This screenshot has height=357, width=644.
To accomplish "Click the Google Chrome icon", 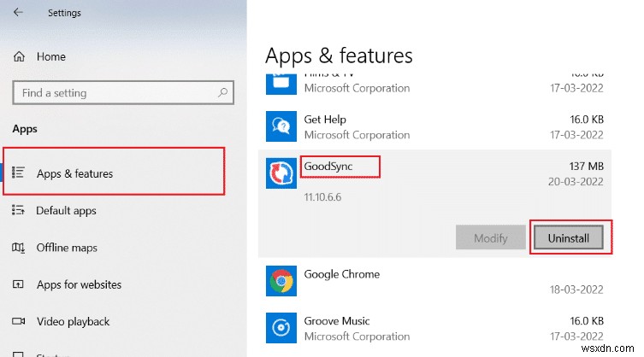I will pos(281,281).
